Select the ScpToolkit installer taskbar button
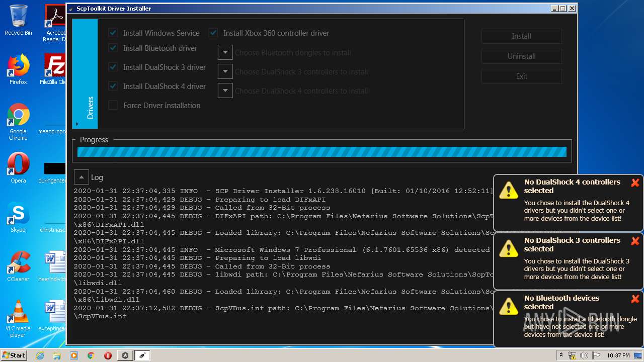 (142, 355)
